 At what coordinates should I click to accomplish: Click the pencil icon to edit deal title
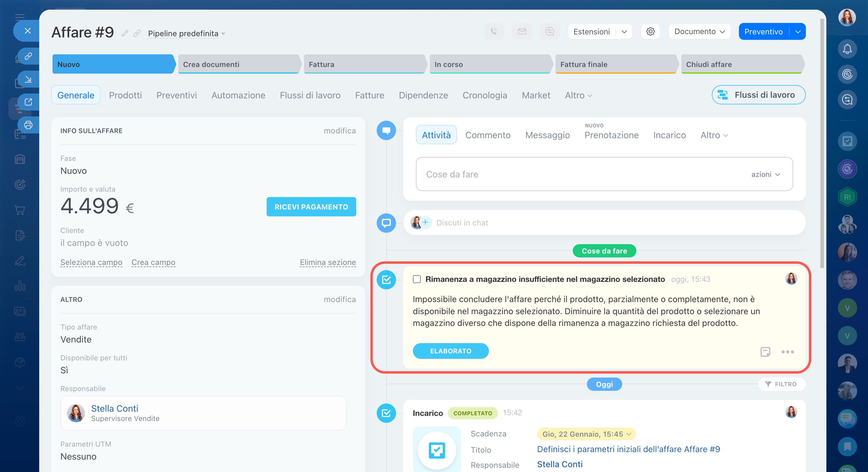click(x=125, y=33)
